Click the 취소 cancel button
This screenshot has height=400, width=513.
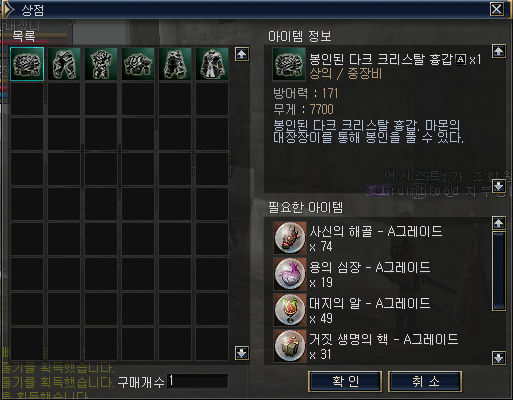[x=425, y=381]
